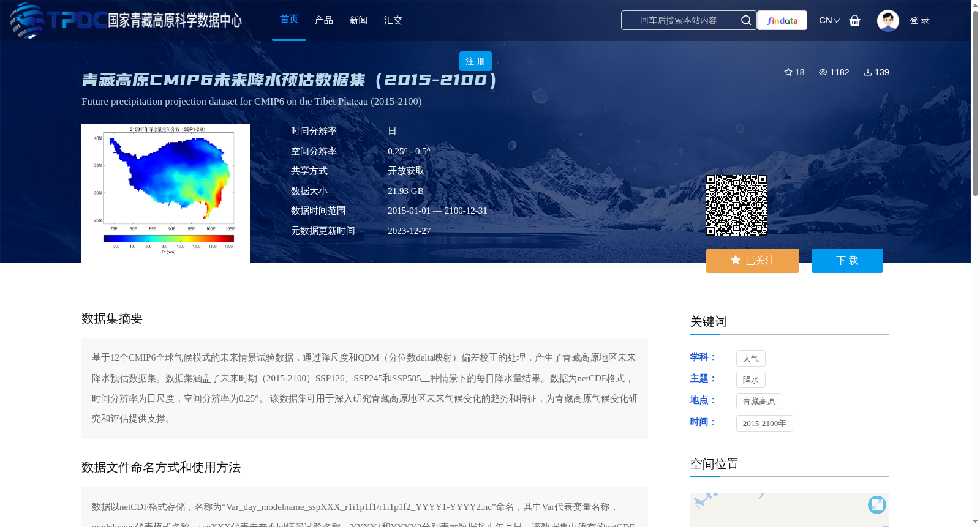Screen dimensions: 980x527
Task: Click the page vertical scrollbar thumb
Action: (975, 103)
